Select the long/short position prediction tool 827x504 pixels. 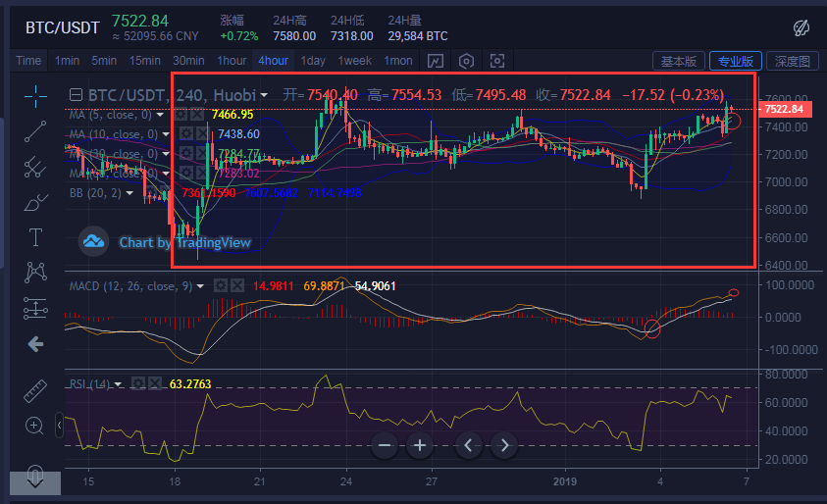35,308
